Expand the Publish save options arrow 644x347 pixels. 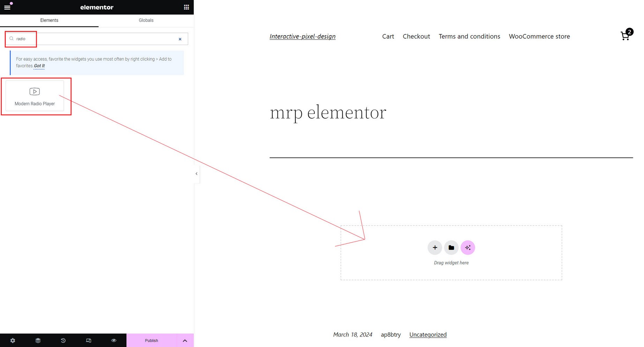185,340
